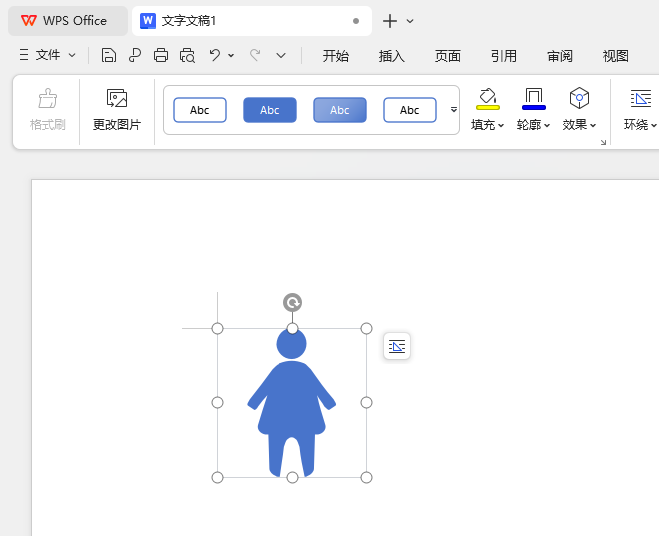
Task: Click the Print icon in quick toolbar
Action: point(161,56)
